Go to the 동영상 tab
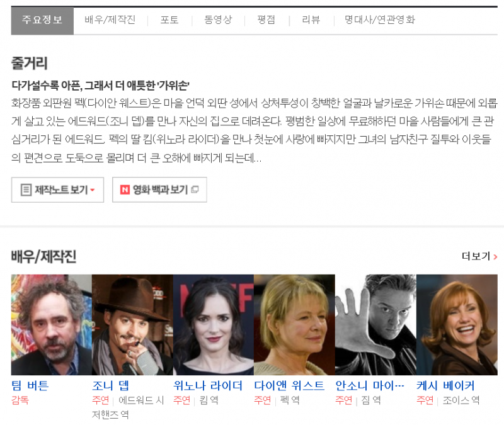Image resolution: width=504 pixels, height=425 pixels. pos(218,20)
